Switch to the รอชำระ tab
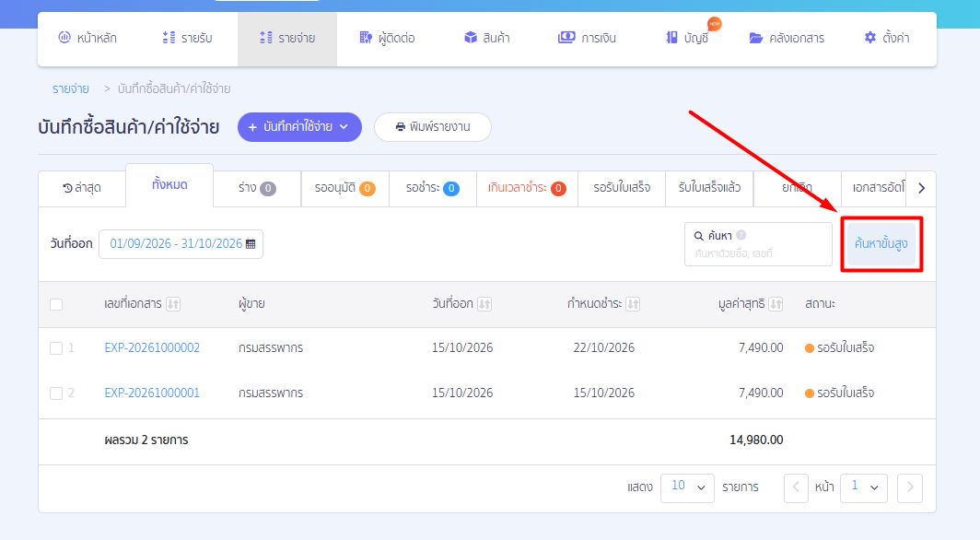Image resolution: width=980 pixels, height=540 pixels. click(433, 188)
